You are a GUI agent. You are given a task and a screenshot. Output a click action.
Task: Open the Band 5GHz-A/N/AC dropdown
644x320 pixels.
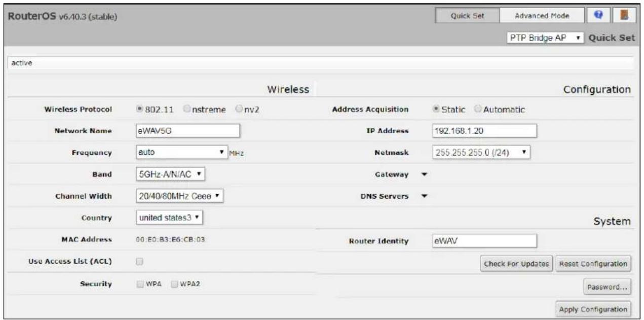pyautogui.click(x=171, y=173)
